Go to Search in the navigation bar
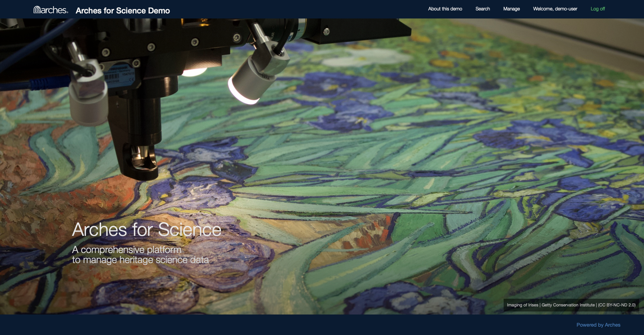This screenshot has width=644, height=335. point(482,9)
